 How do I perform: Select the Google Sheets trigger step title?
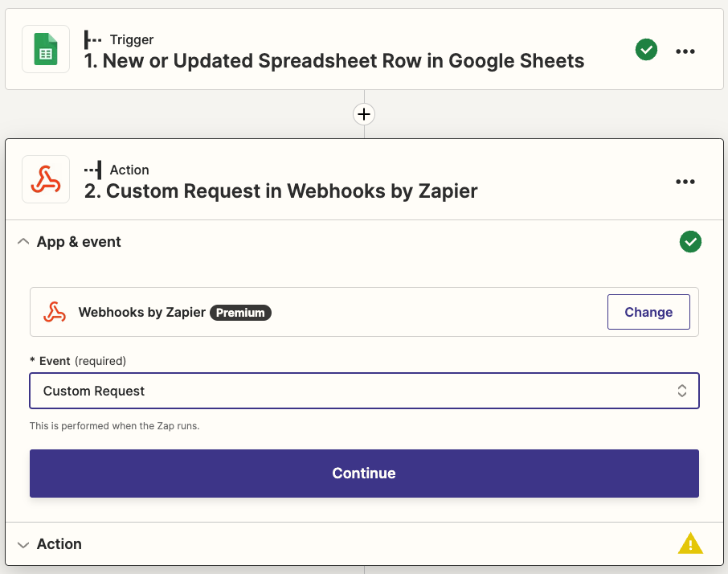click(334, 60)
